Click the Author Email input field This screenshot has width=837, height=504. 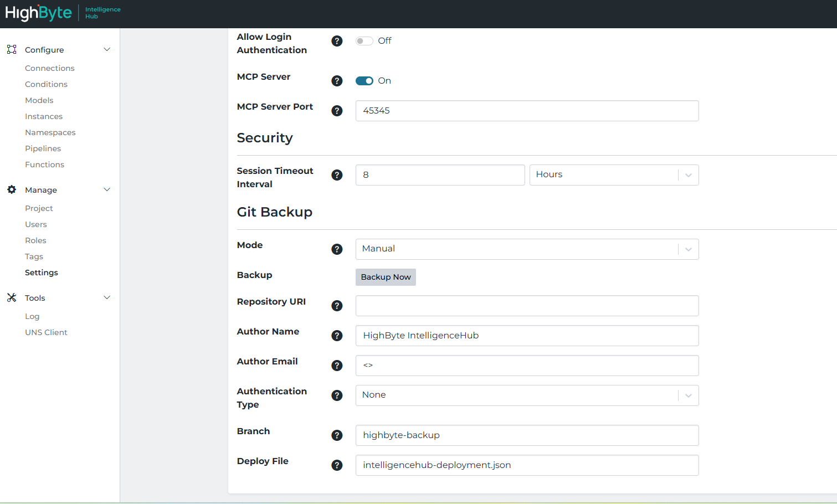coord(527,366)
